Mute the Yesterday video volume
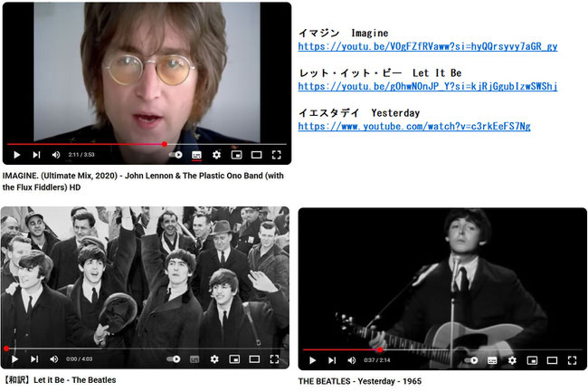The height and width of the screenshot is (392, 588). click(351, 360)
